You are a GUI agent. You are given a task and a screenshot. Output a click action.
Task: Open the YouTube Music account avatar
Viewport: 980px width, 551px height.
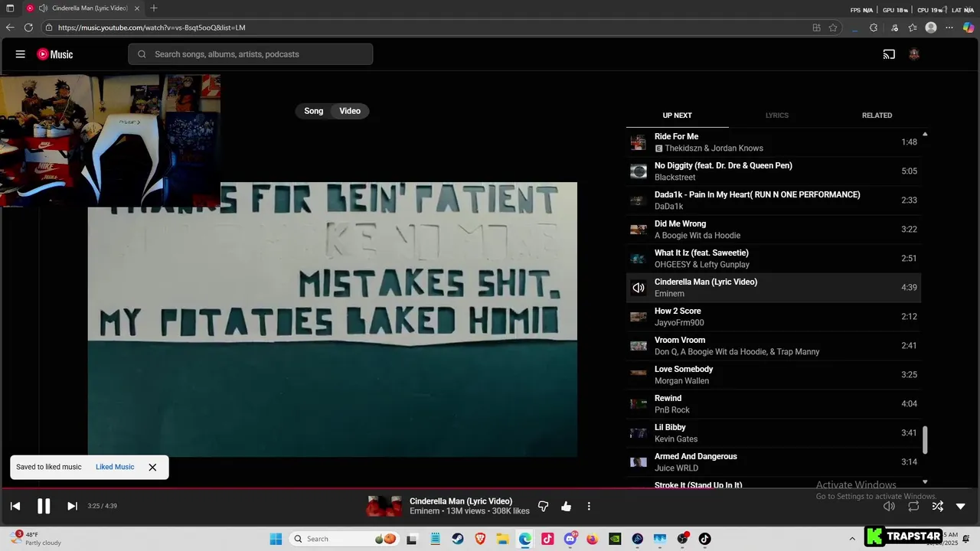pos(913,54)
